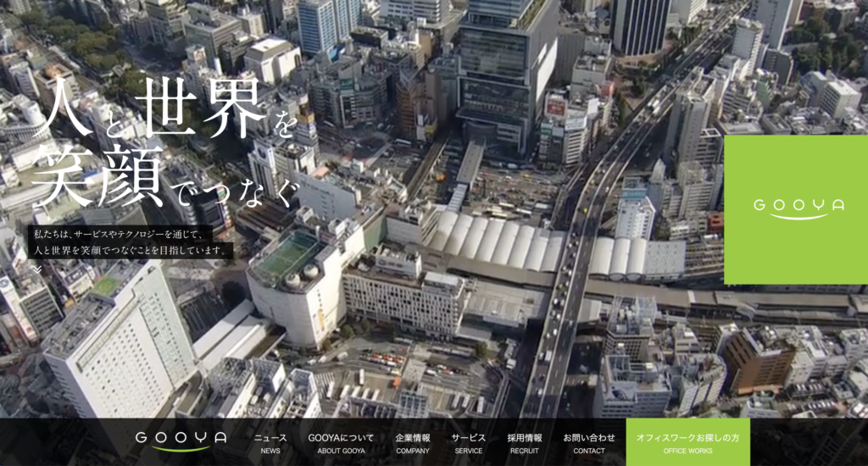Click the scroll-down double chevron arrow
The height and width of the screenshot is (466, 868).
[x=37, y=268]
